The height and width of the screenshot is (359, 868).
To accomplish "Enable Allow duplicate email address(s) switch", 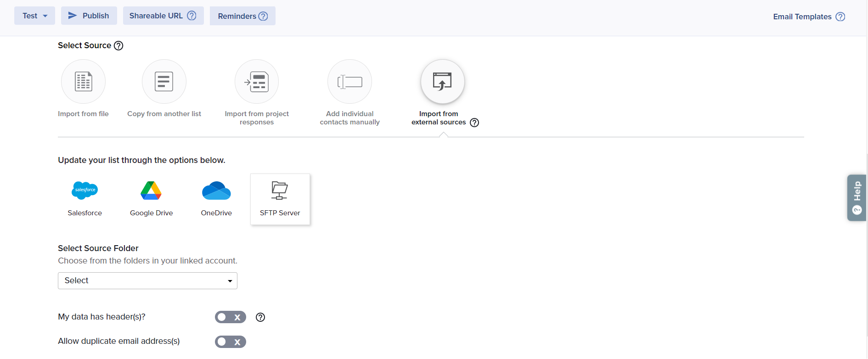I will pos(230,342).
